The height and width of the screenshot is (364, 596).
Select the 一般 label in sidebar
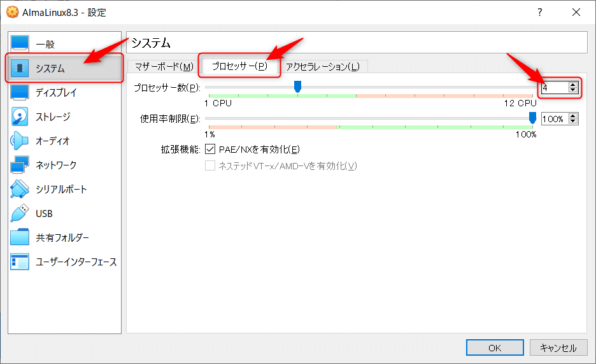45,44
